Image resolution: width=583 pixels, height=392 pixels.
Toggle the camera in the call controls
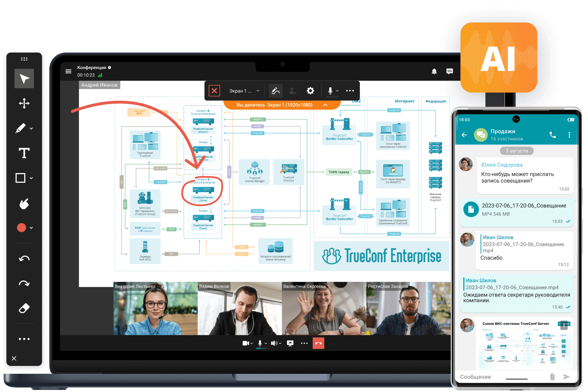[x=246, y=343]
